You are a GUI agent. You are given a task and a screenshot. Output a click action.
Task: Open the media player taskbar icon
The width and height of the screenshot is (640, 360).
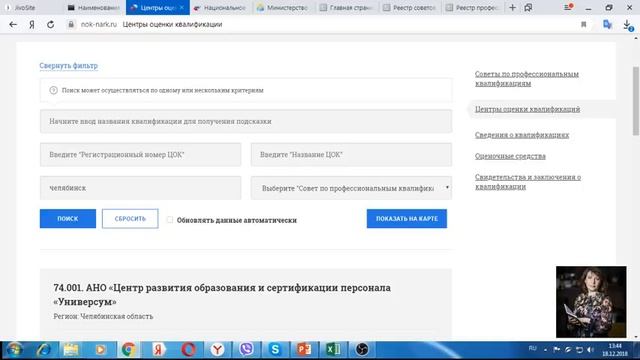point(100,349)
